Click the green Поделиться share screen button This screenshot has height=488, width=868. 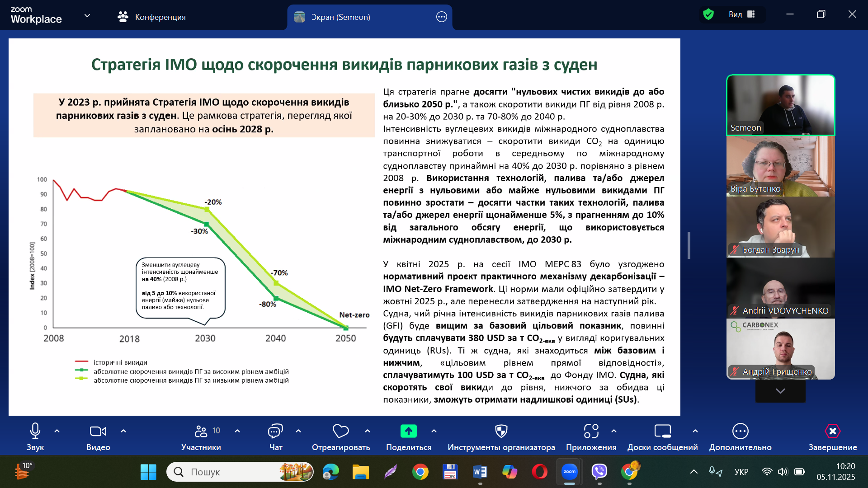pos(408,432)
